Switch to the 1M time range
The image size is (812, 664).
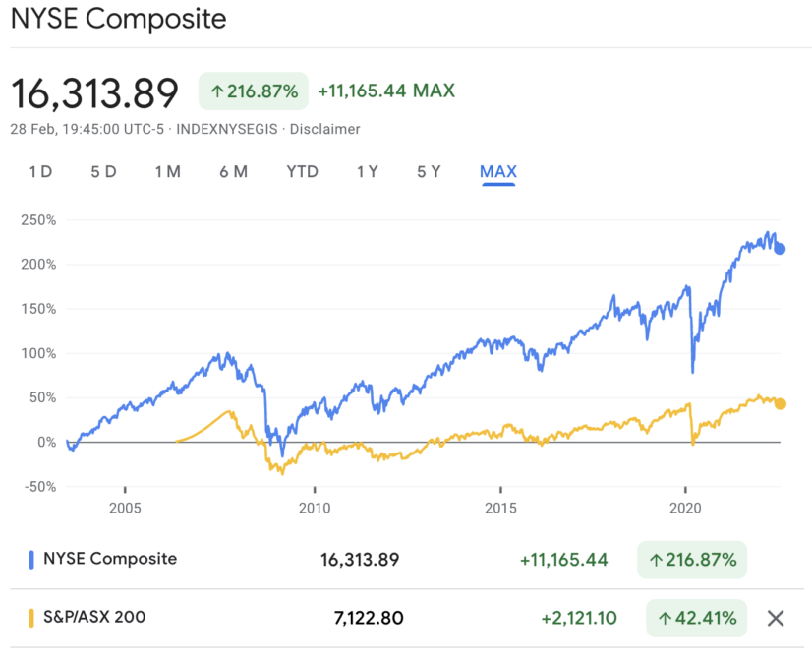(x=167, y=172)
